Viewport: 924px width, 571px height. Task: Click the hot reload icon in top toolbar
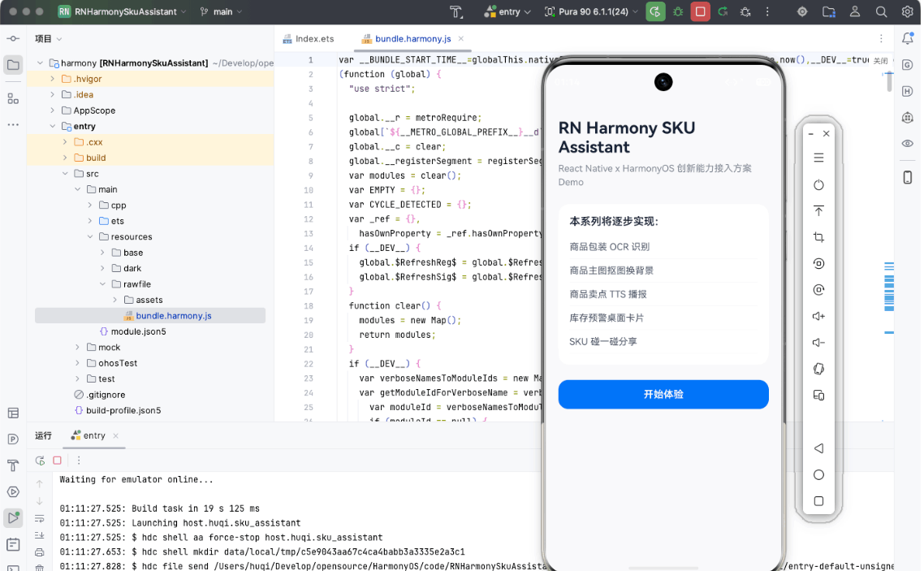(x=723, y=12)
